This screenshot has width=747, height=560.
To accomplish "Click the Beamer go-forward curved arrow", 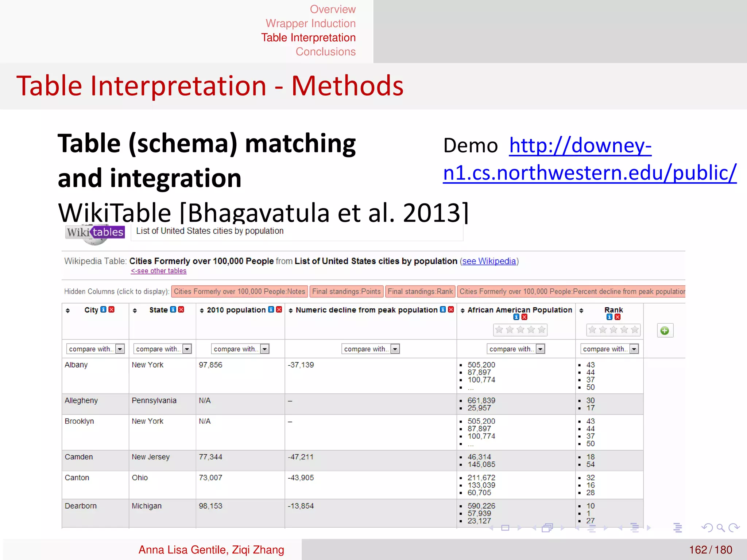I will point(734,528).
